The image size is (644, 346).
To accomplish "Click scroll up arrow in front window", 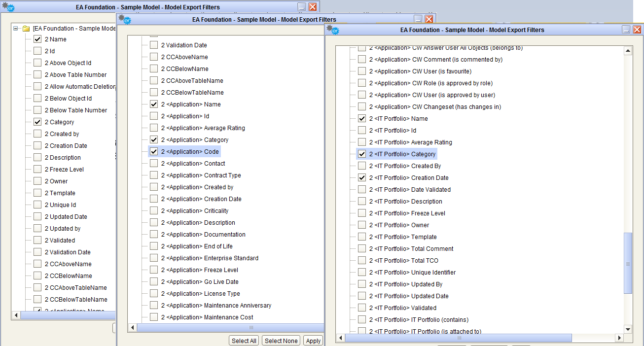I will tap(628, 51).
